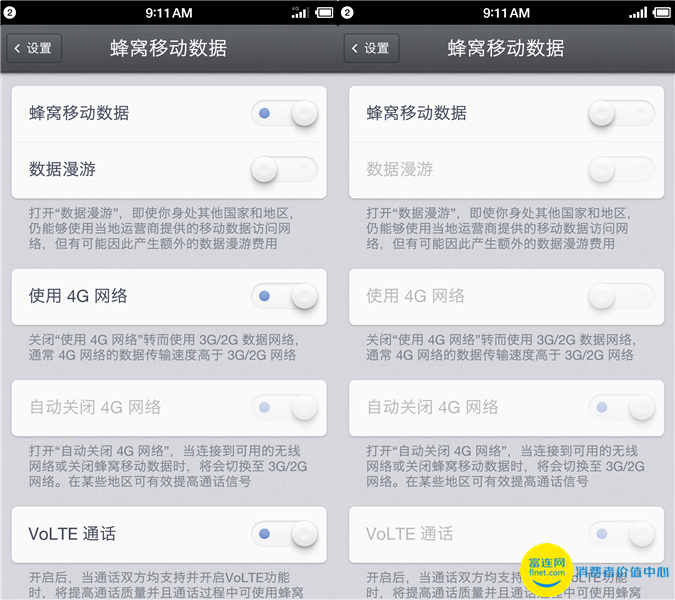Tap the notification badge 2 in left status bar
Viewport: 675px width, 600px height.
click(x=9, y=12)
